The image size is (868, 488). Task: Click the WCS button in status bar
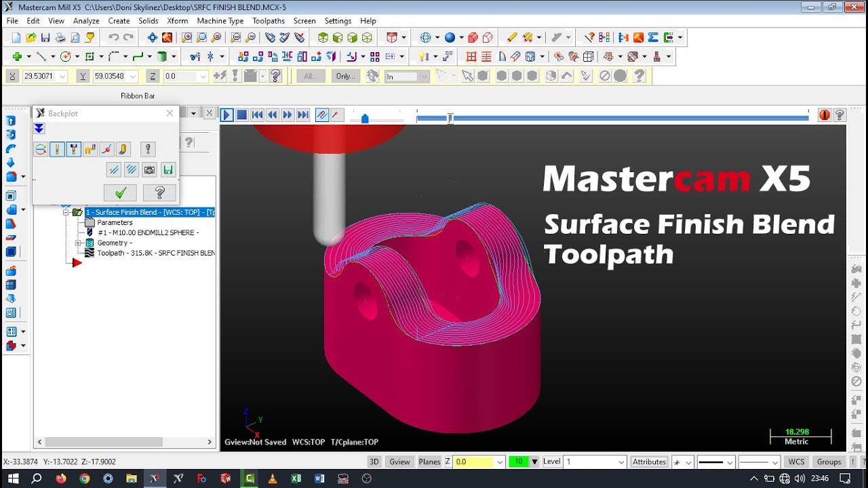(796, 462)
